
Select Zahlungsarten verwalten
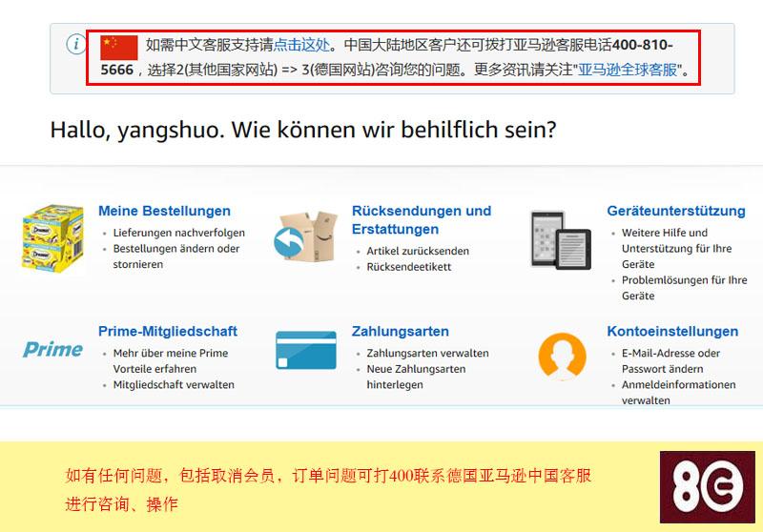(427, 353)
